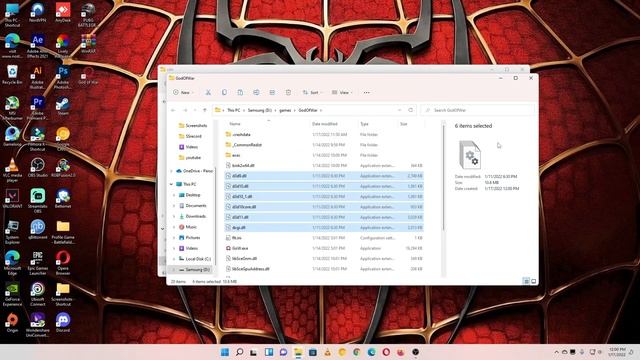
Task: Click 'games' in the breadcrumb path
Action: click(285, 110)
